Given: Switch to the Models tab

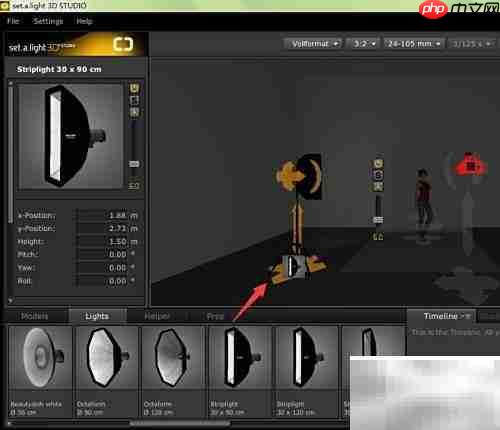Looking at the screenshot, I should pyautogui.click(x=35, y=316).
